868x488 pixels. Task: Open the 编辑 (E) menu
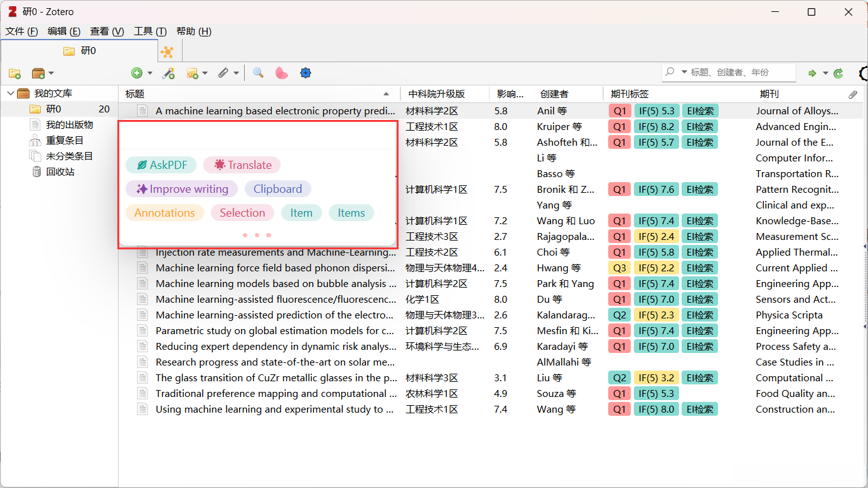64,31
